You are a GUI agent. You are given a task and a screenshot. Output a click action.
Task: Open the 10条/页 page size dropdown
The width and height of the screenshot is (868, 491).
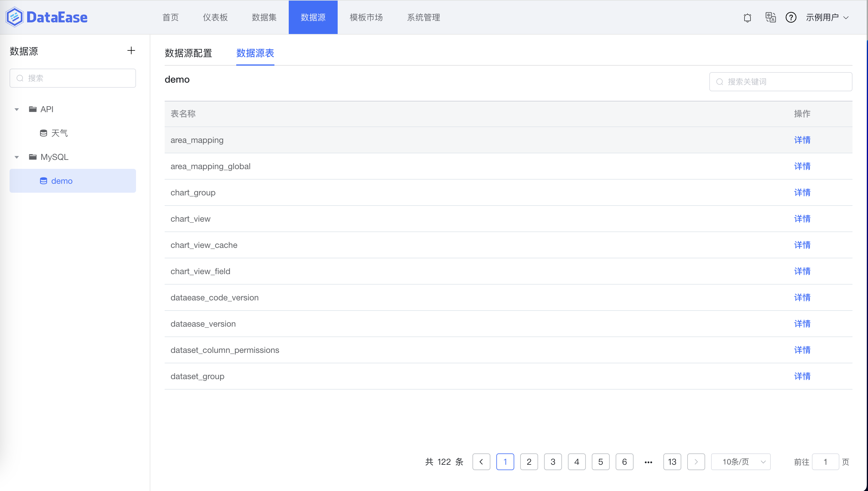point(741,462)
